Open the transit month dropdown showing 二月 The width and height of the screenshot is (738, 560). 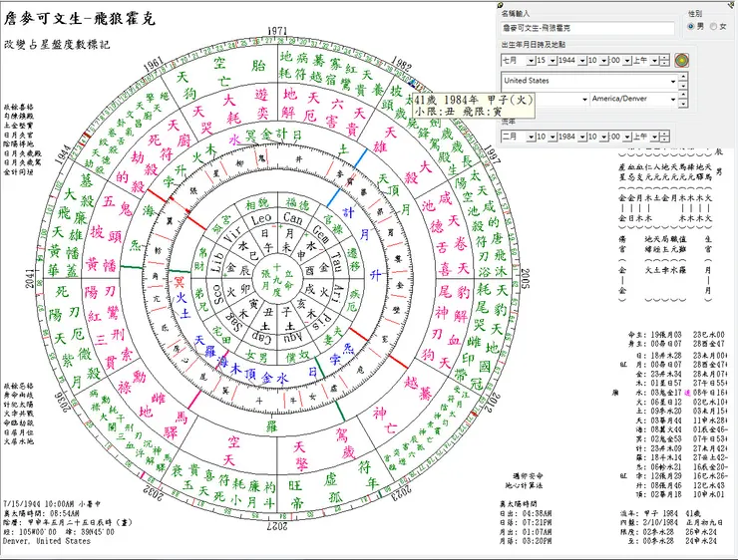pyautogui.click(x=531, y=137)
